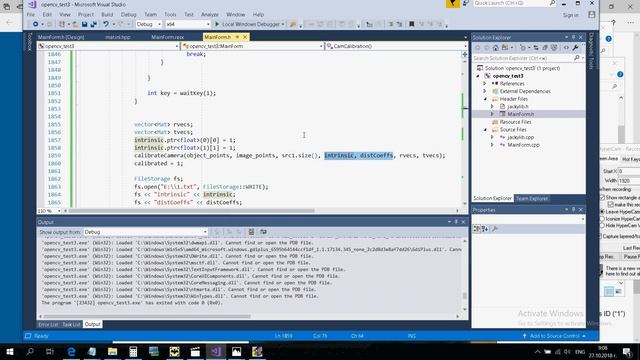Viewport: 640px width, 360px height.
Task: Click the Alphabetical sort icon in Properties
Action: 485,229
